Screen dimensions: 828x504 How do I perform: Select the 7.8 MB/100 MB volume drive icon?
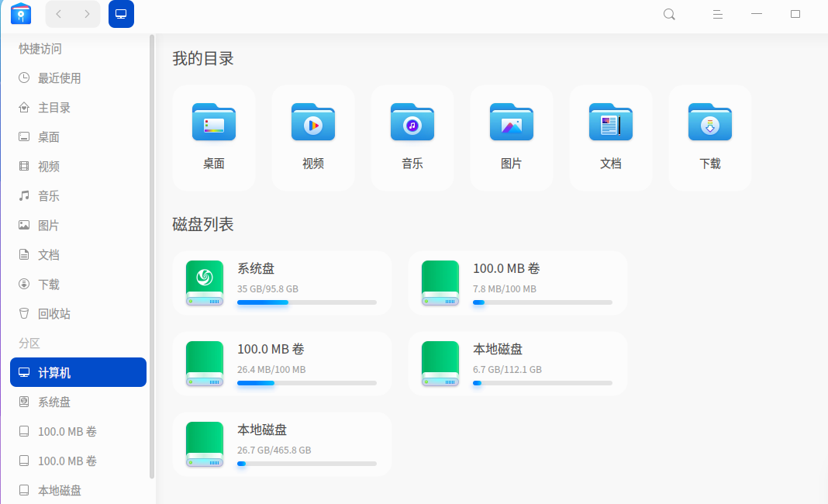440,283
